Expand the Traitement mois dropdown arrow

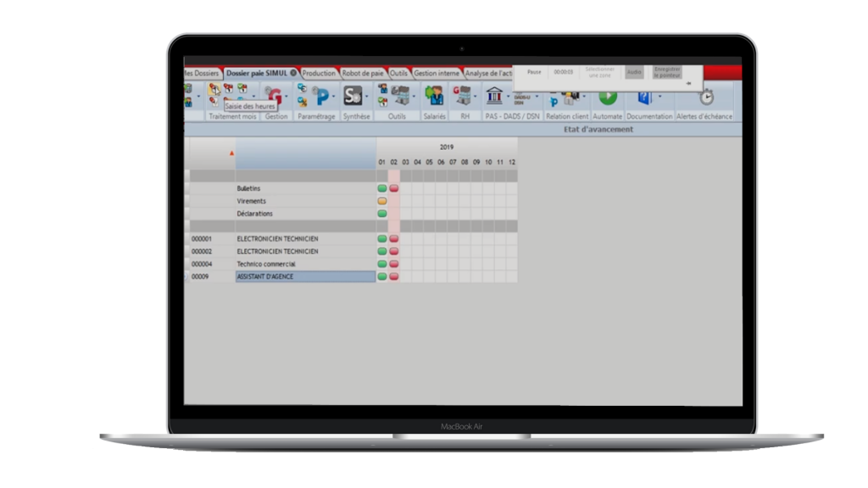(253, 97)
